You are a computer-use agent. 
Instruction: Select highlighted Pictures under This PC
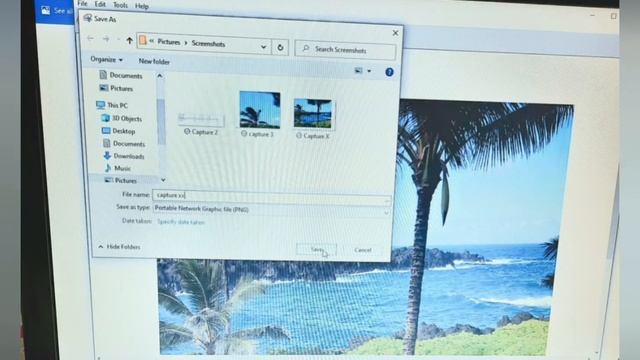[121, 180]
